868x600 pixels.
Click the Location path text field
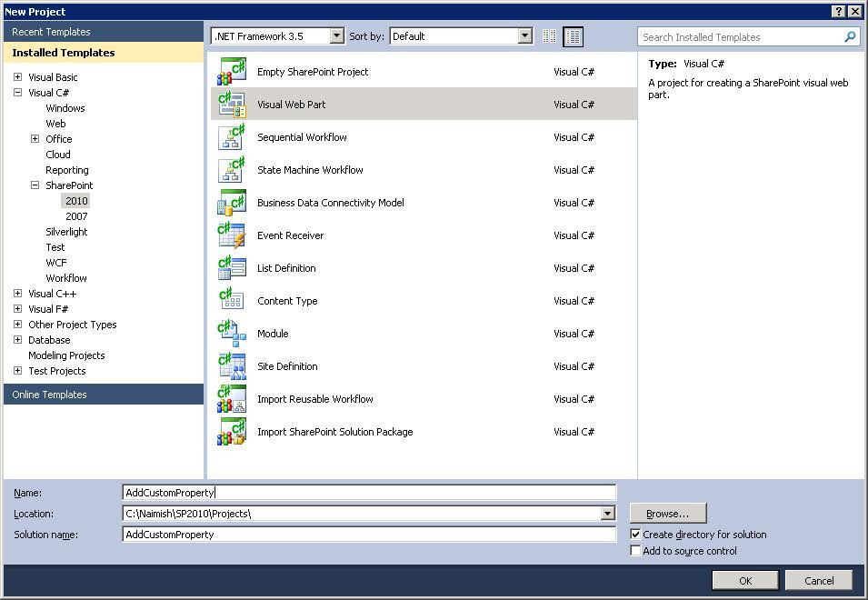(x=362, y=513)
